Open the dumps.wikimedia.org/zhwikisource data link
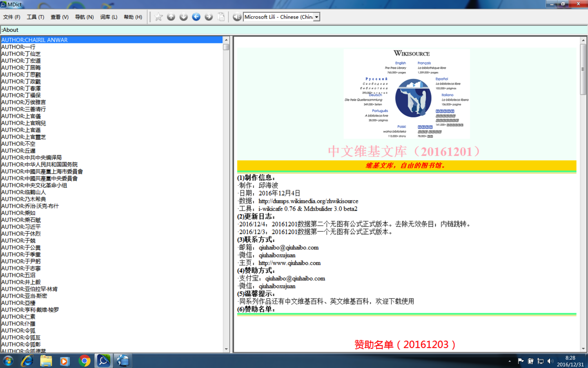This screenshot has height=368, width=588. [x=308, y=201]
